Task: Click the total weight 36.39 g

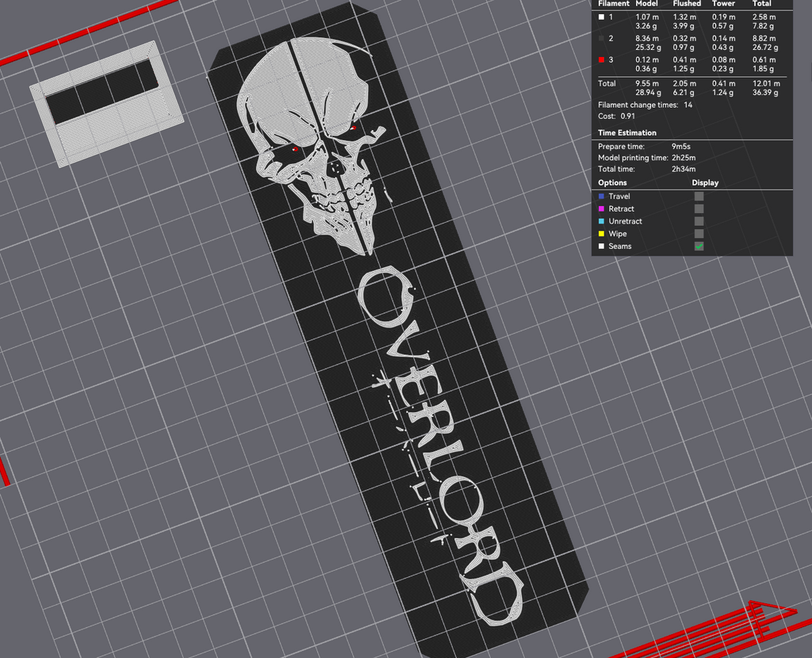Action: pyautogui.click(x=765, y=93)
